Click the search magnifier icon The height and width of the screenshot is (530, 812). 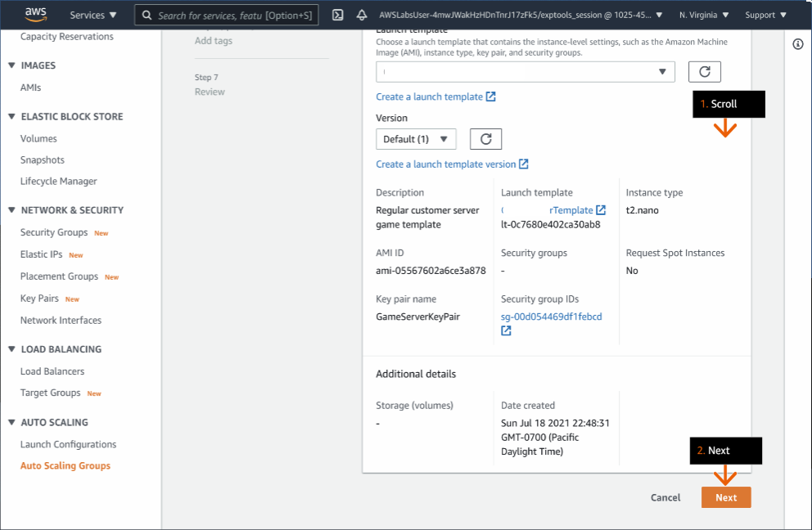(145, 14)
